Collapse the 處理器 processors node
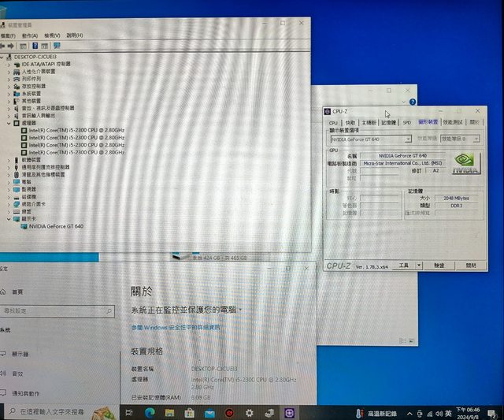Image resolution: width=504 pixels, height=420 pixels. (x=9, y=123)
